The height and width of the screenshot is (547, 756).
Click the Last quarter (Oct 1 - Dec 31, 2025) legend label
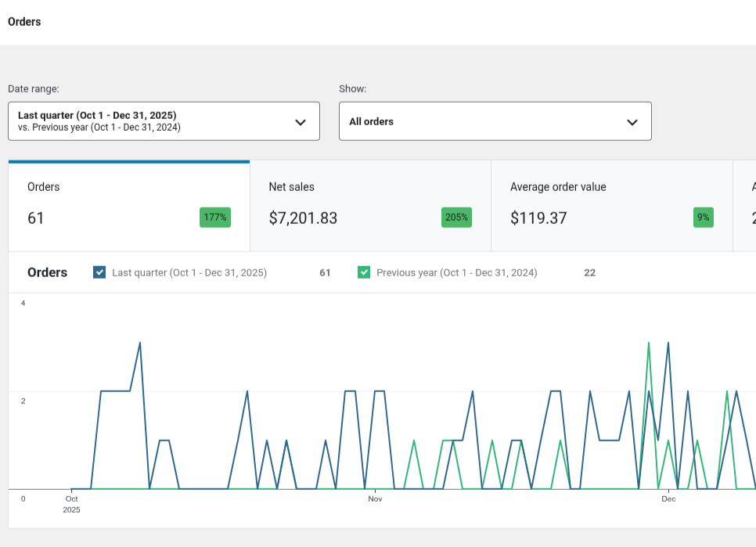[189, 273]
